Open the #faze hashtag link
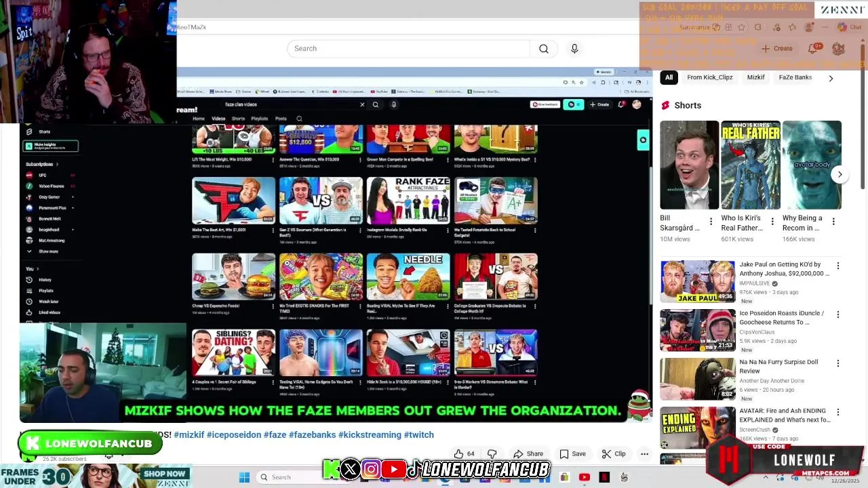868x488 pixels. 275,434
